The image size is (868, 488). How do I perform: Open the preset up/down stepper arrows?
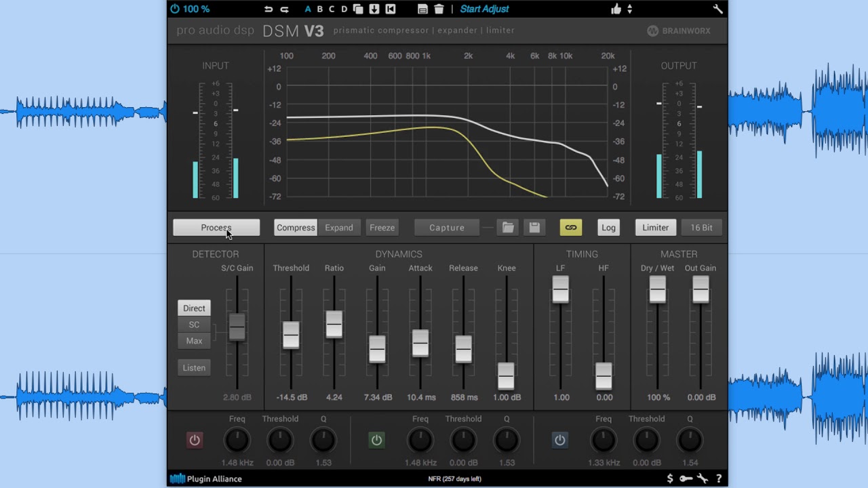click(x=630, y=9)
